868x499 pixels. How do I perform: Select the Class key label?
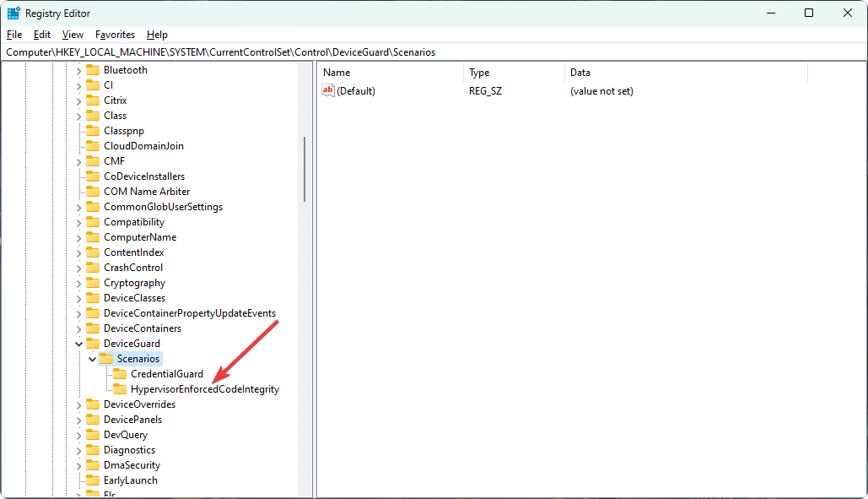115,115
